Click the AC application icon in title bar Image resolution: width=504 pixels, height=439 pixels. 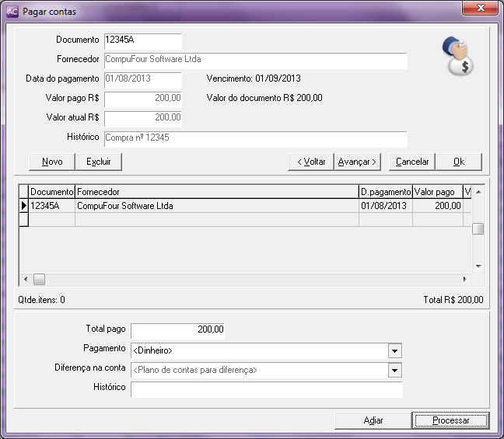click(x=12, y=11)
